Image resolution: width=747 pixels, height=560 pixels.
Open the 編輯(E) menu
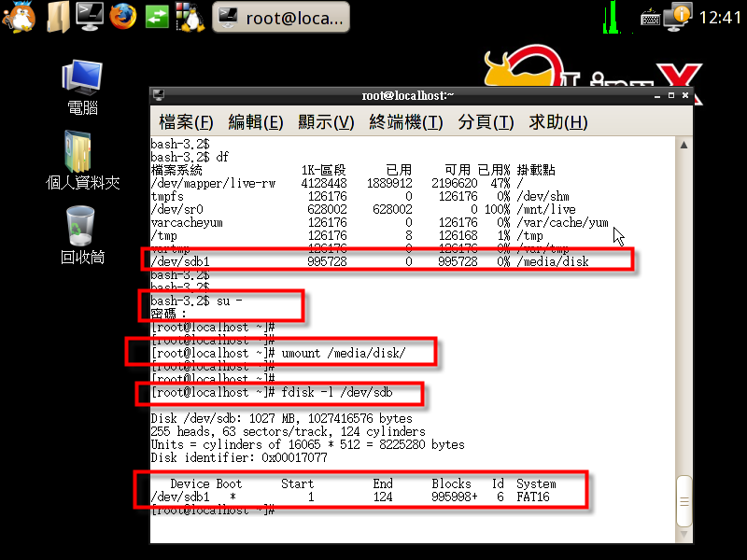click(256, 122)
